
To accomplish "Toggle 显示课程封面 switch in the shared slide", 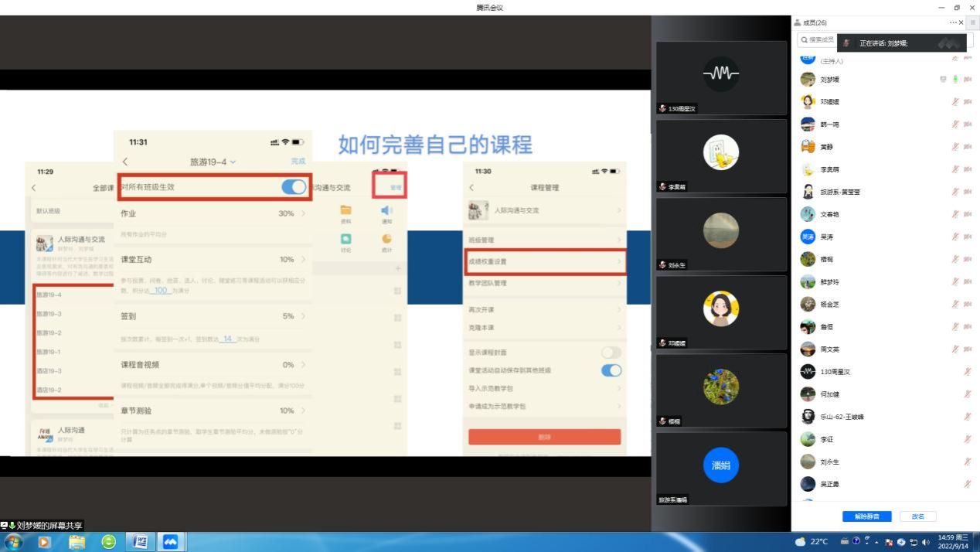I will coord(611,353).
